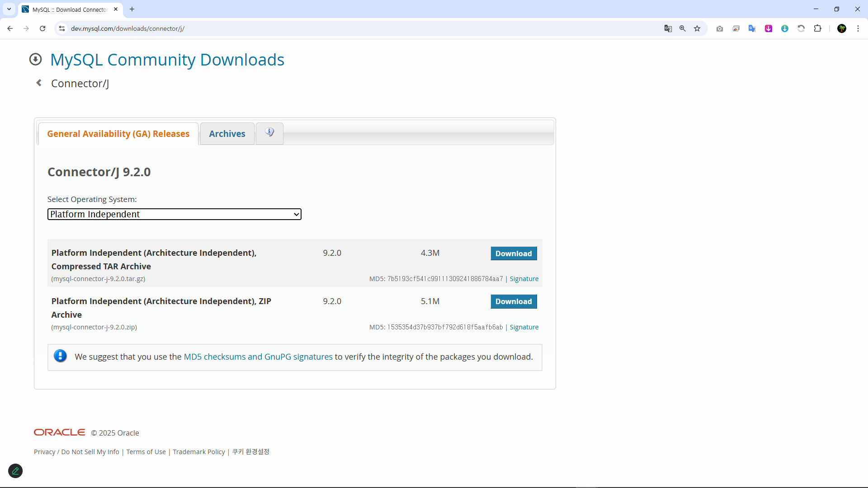Click MySQL Community Downloads heading link
The width and height of the screenshot is (868, 488).
[x=167, y=60]
